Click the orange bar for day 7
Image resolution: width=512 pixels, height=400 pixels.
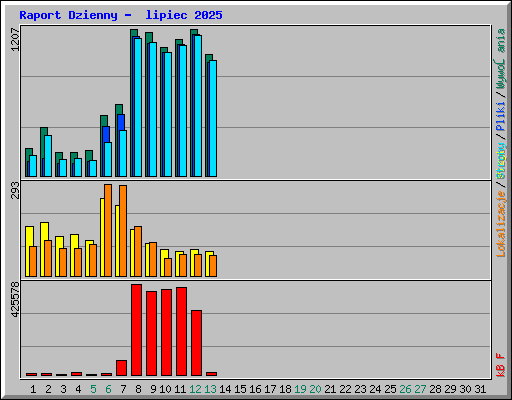pyautogui.click(x=123, y=231)
